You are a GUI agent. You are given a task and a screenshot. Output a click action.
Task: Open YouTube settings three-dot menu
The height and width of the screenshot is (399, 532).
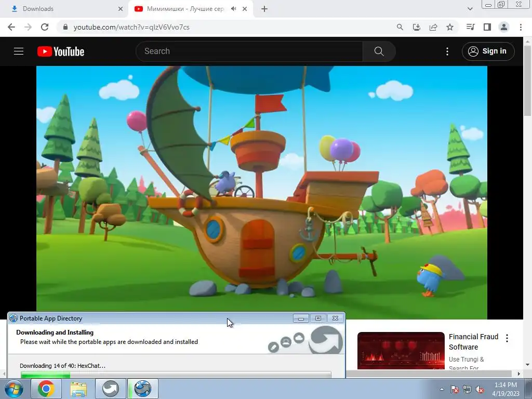[447, 51]
